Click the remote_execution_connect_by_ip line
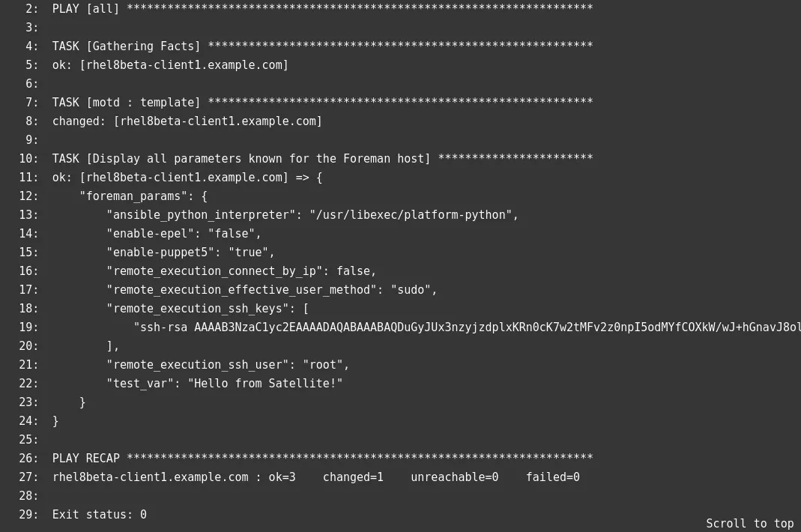Image resolution: width=801 pixels, height=532 pixels. click(241, 271)
